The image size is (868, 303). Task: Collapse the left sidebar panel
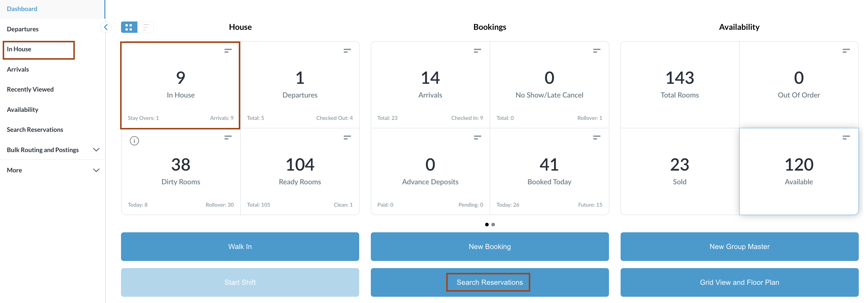(x=106, y=27)
